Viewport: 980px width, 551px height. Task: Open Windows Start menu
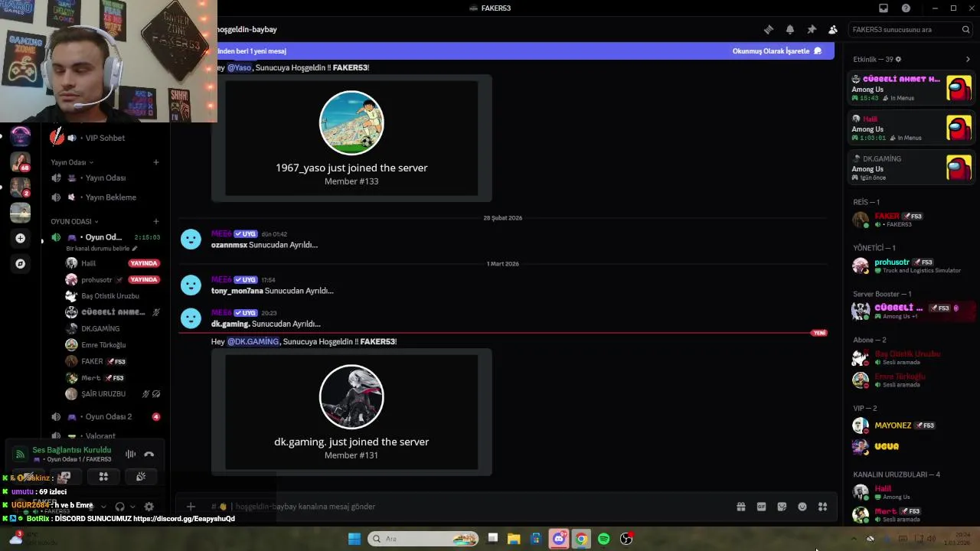pyautogui.click(x=354, y=539)
